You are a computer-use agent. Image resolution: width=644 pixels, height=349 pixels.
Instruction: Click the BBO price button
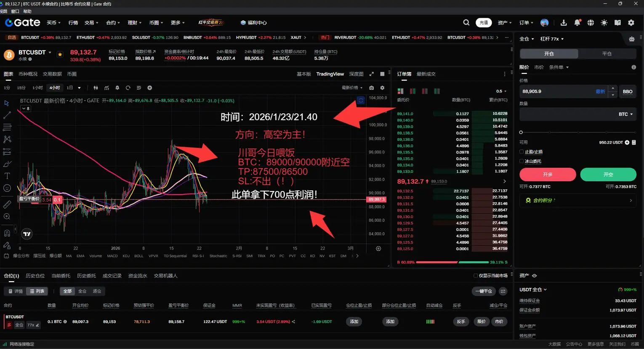click(x=628, y=91)
